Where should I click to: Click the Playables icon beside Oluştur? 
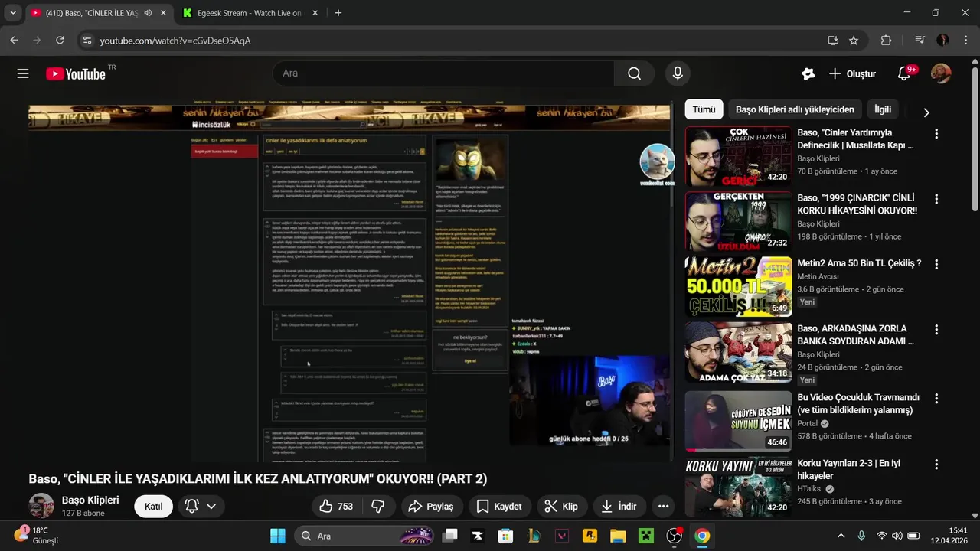808,73
